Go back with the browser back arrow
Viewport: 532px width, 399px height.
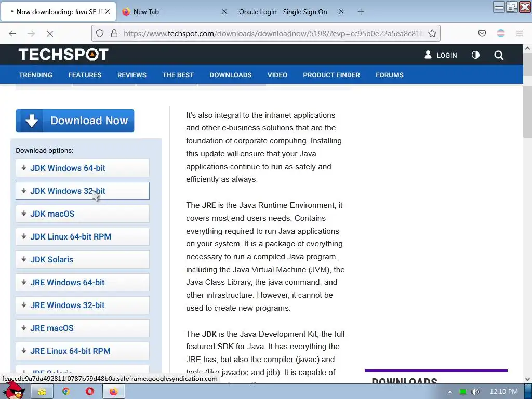(x=12, y=33)
